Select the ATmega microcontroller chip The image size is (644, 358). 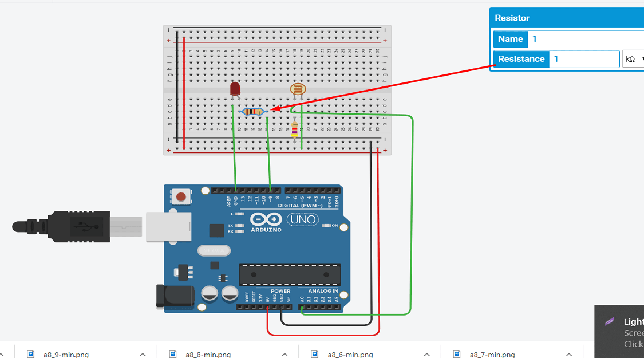pos(290,274)
